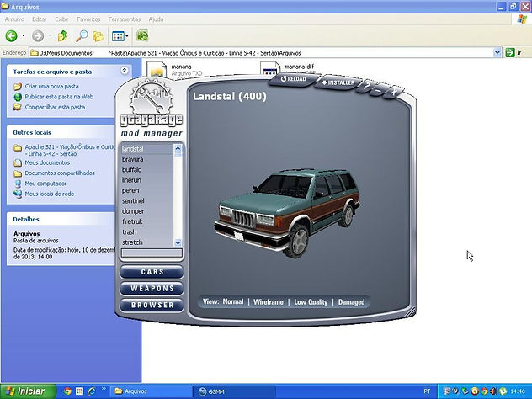Click the green sync folder toolbar icon
Image resolution: width=532 pixels, height=399 pixels.
[142, 35]
